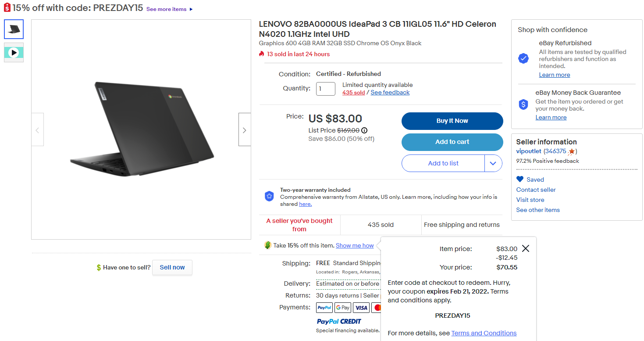Click the PayPal payment icon
The width and height of the screenshot is (644, 341).
pos(324,308)
